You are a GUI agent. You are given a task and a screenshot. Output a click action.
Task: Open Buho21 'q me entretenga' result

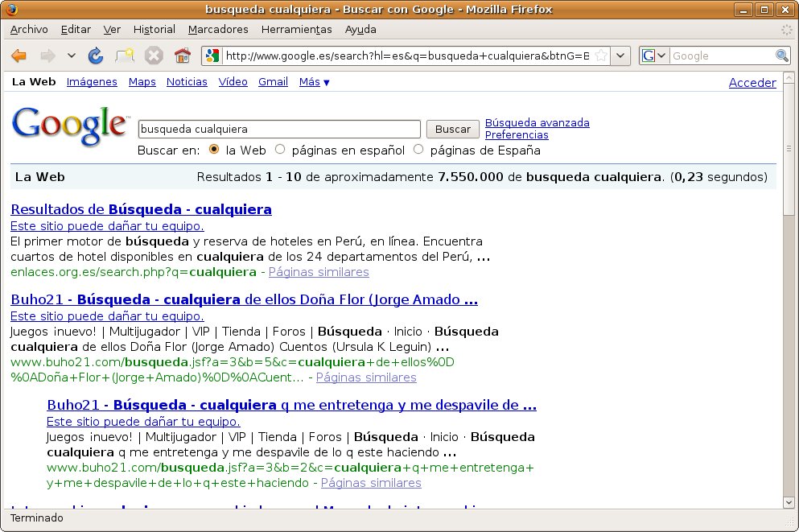(x=291, y=405)
